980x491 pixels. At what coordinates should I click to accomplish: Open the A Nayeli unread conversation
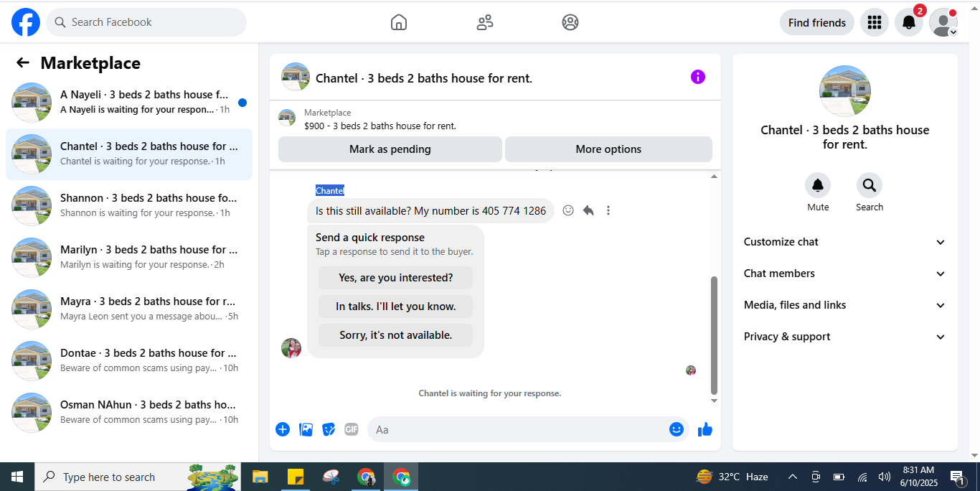coord(129,102)
